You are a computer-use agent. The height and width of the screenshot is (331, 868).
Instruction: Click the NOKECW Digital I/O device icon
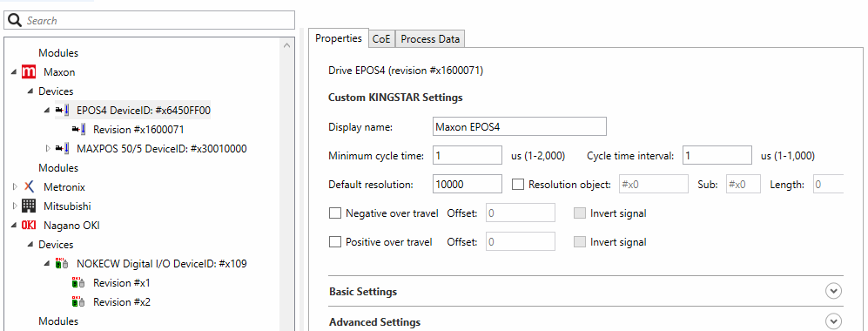[62, 263]
